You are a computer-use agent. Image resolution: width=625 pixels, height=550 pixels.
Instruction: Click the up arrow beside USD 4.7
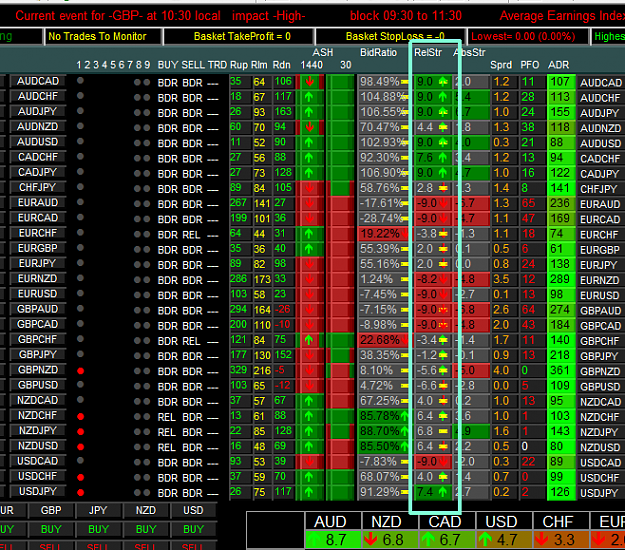pyautogui.click(x=485, y=540)
